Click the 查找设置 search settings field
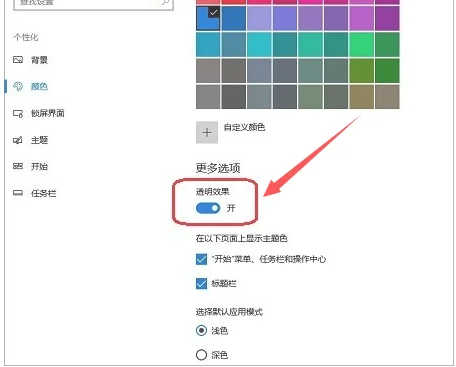This screenshot has height=367, width=456. click(x=93, y=3)
